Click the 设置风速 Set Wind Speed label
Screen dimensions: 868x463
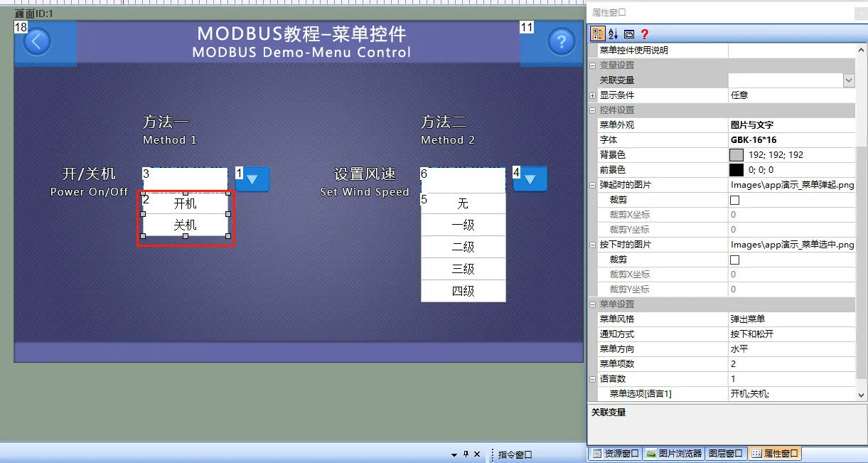(x=365, y=182)
